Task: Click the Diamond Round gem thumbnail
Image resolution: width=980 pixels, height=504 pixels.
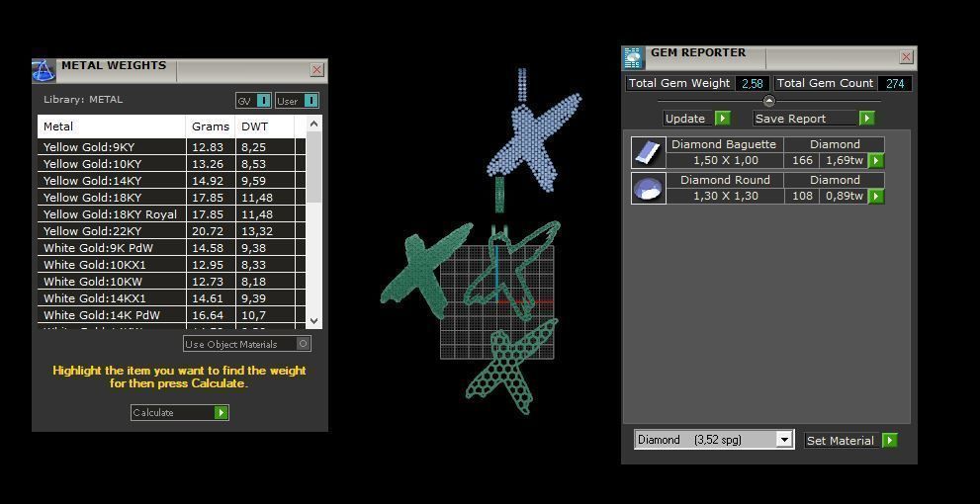Action: click(648, 188)
